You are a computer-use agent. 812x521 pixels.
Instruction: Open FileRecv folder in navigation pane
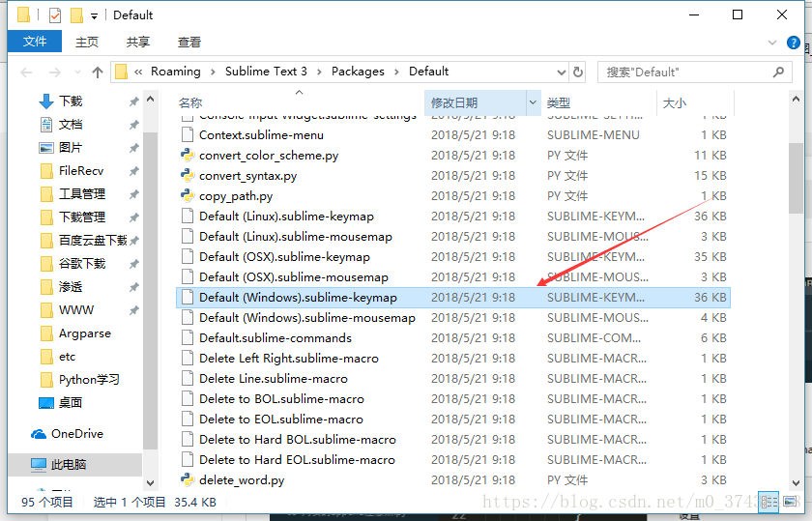coord(81,170)
